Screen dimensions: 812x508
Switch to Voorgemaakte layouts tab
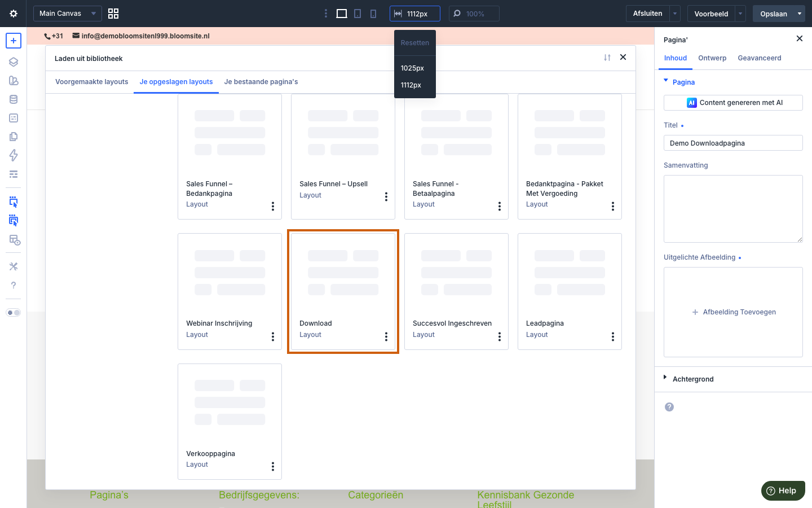[x=92, y=82]
